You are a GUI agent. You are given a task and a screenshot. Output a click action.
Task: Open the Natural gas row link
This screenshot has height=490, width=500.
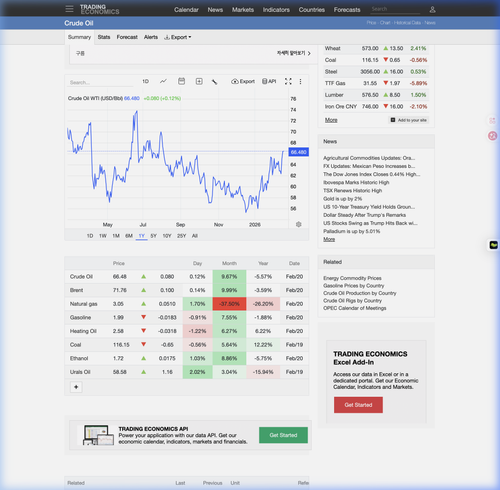point(83,304)
